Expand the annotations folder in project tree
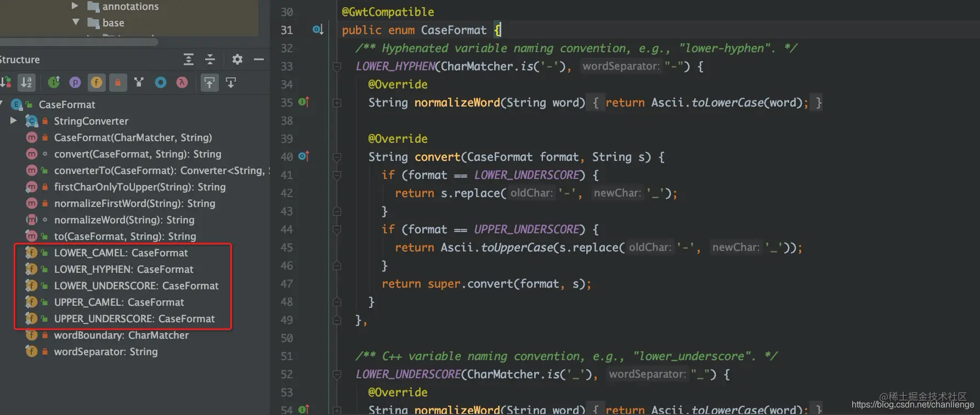 [x=75, y=6]
